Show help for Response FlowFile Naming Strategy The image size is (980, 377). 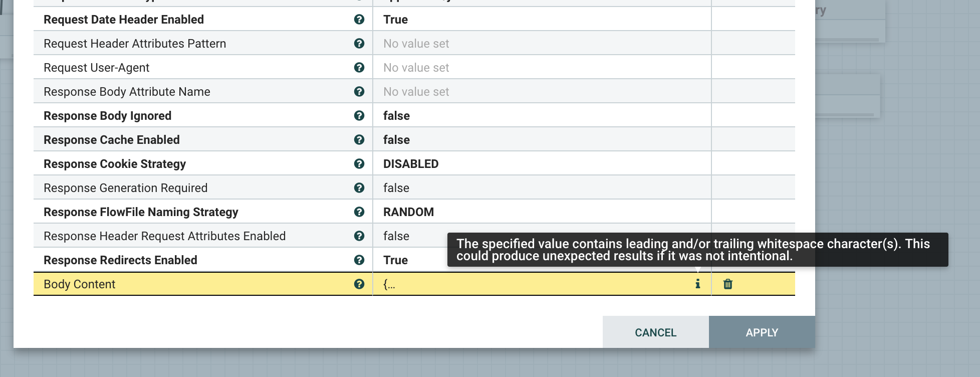click(359, 212)
